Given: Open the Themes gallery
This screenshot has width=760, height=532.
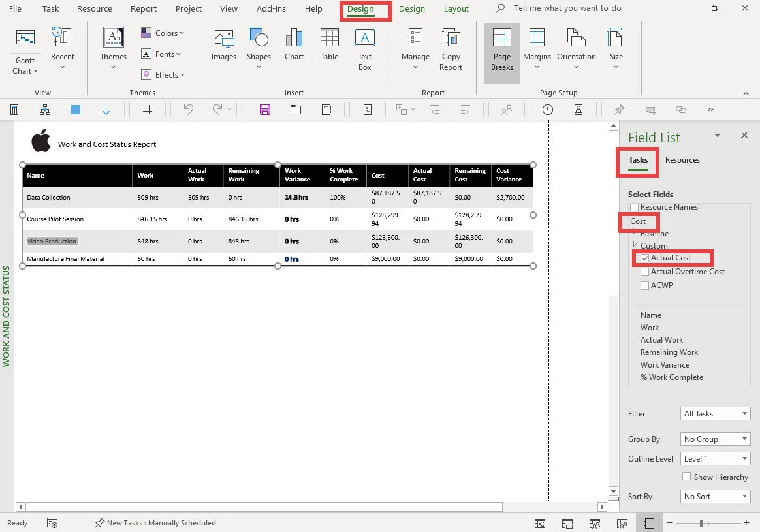Looking at the screenshot, I should coord(113,48).
